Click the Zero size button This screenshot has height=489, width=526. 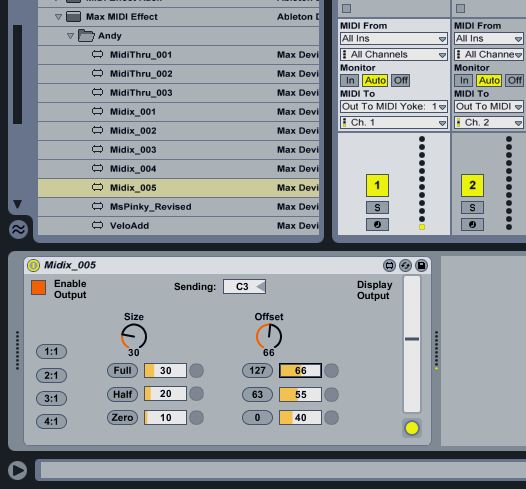click(122, 418)
